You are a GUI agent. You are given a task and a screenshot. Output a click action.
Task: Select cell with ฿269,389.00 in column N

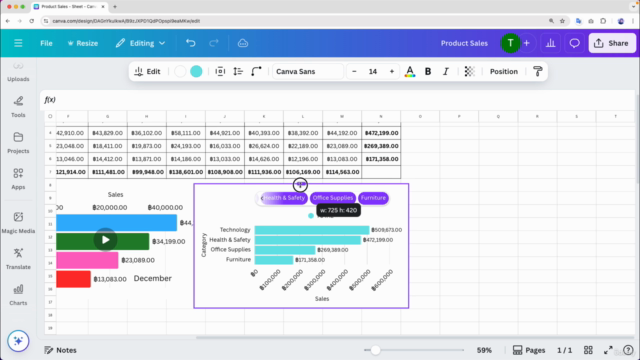(x=381, y=146)
